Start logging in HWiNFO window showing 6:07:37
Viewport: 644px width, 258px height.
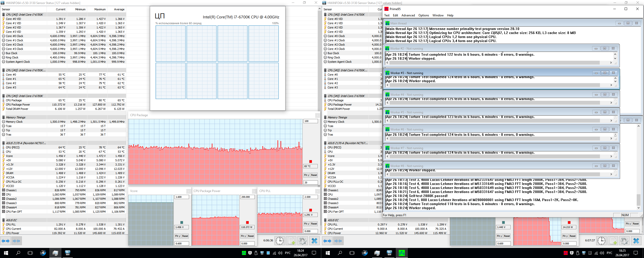(x=613, y=241)
